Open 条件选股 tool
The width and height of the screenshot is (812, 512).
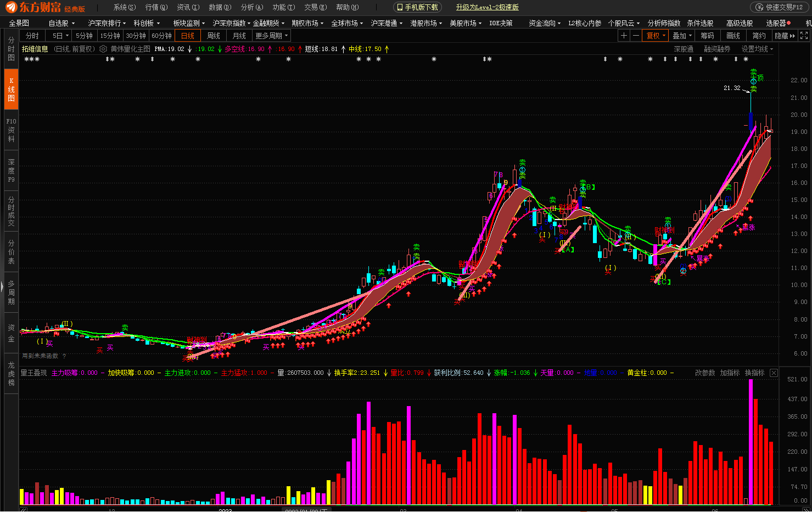click(x=700, y=23)
